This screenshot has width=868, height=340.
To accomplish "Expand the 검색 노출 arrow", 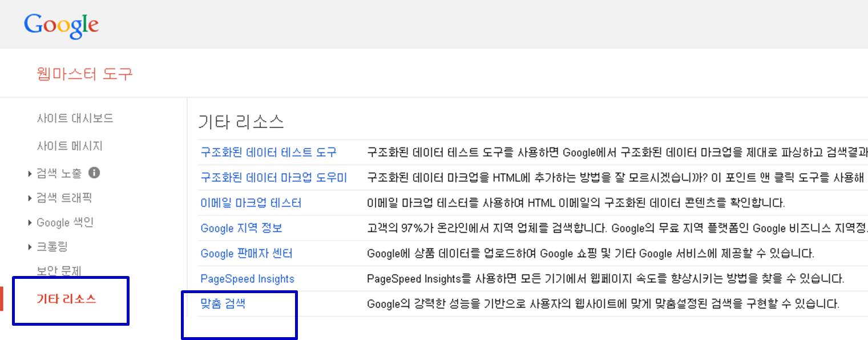I will pos(30,173).
